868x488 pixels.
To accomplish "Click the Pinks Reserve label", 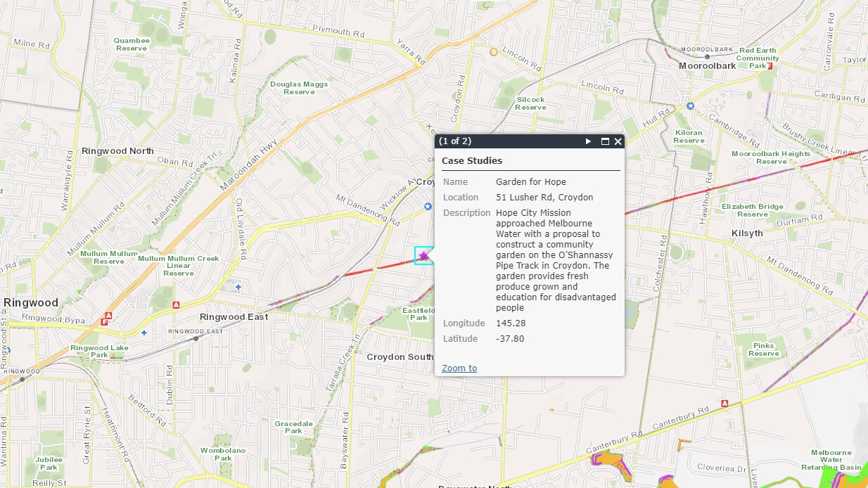I will point(763,349).
